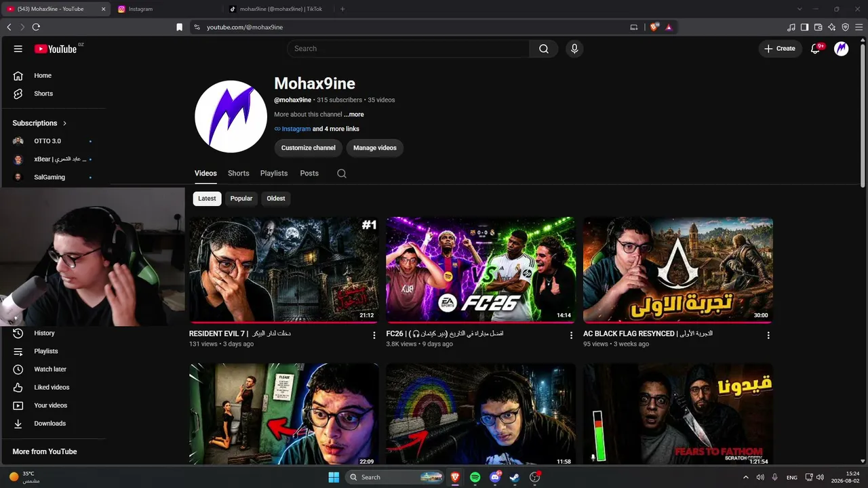This screenshot has width=868, height=488.
Task: Start voice search with the microphone
Action: [x=574, y=49]
